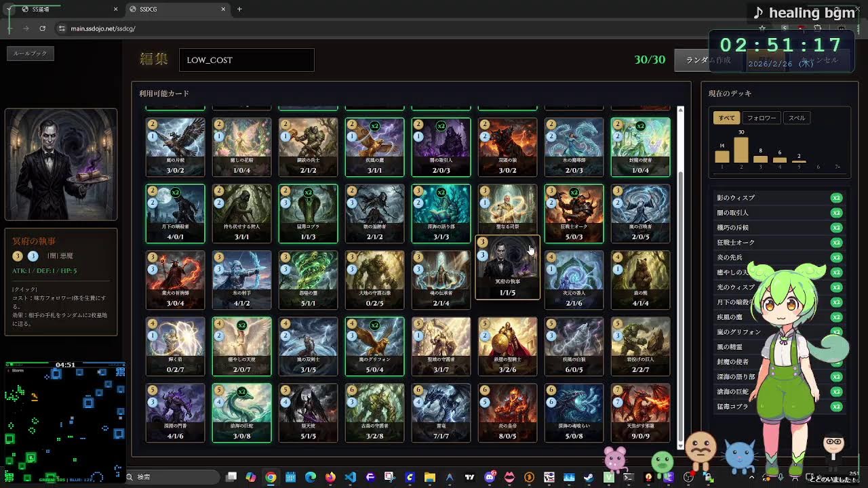Show all cards with the すべて tab

(x=726, y=118)
